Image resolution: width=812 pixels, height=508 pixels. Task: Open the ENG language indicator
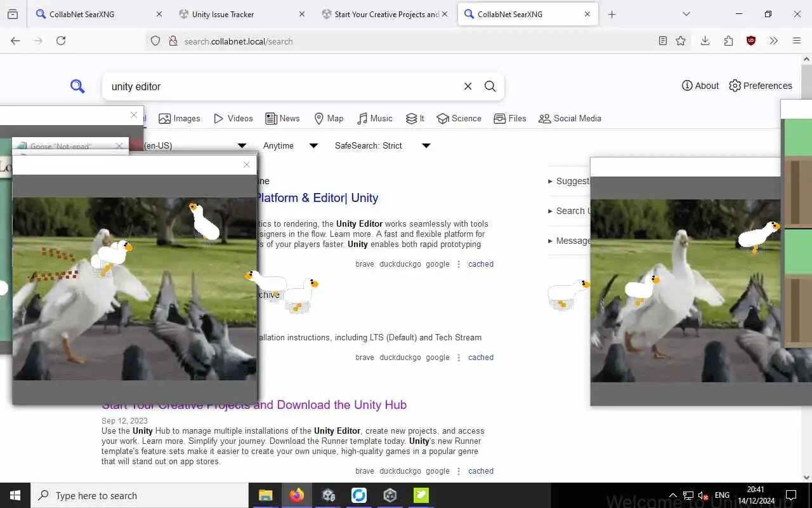722,495
